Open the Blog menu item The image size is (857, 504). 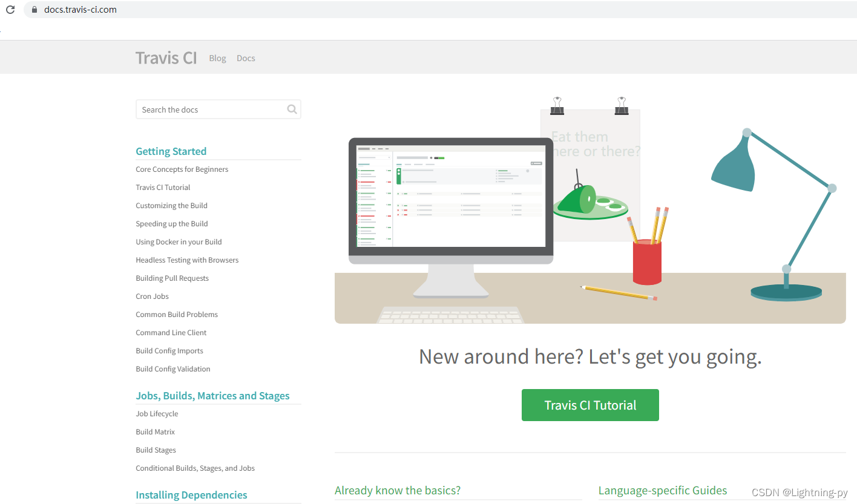click(x=217, y=58)
